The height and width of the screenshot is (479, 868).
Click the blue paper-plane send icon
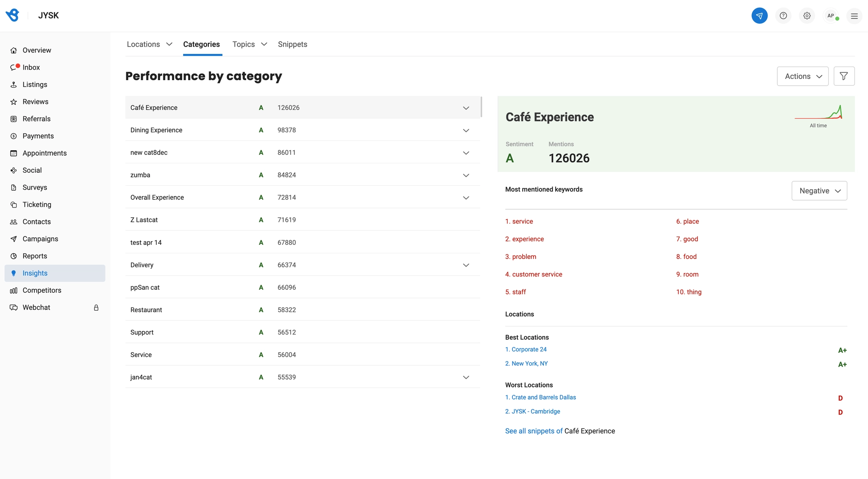click(759, 16)
